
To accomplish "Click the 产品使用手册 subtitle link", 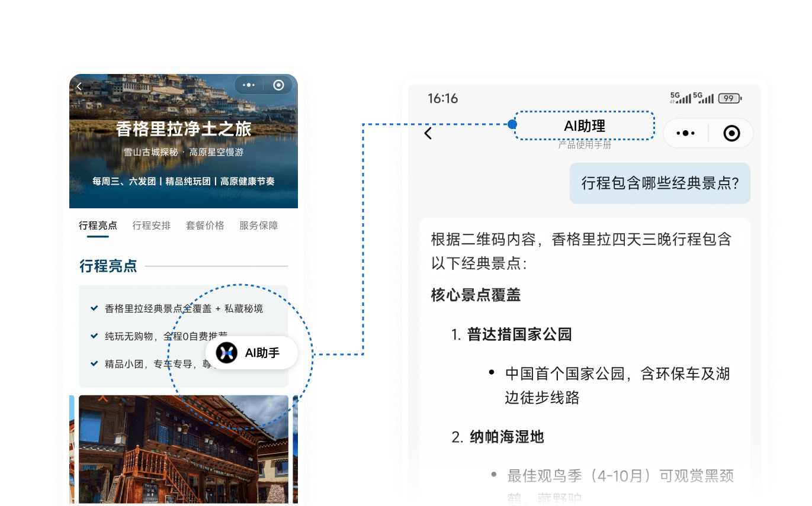I will [x=584, y=144].
